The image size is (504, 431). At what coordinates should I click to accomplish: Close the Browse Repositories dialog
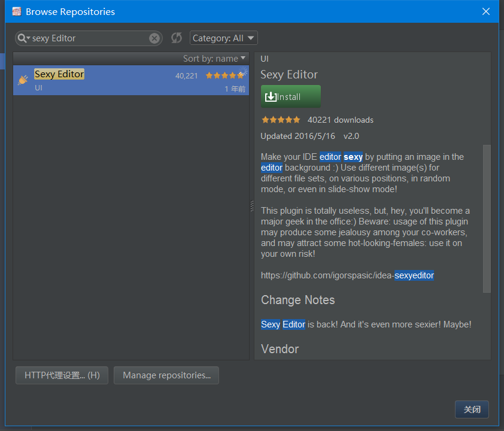point(486,11)
